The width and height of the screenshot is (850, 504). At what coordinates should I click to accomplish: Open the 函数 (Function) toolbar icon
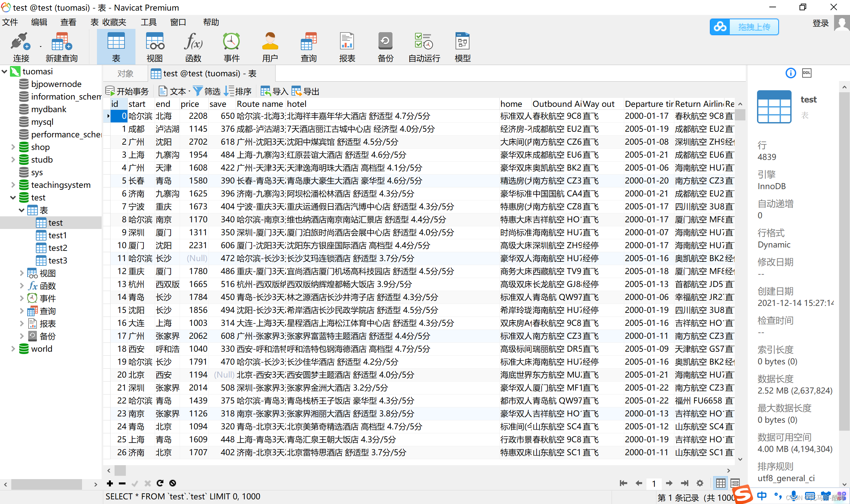[193, 47]
